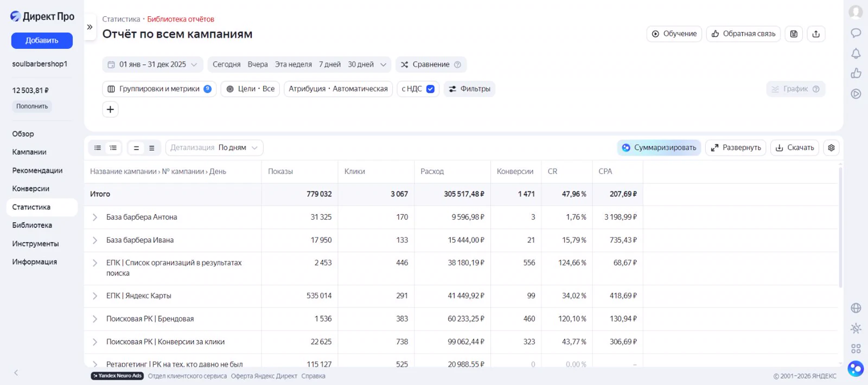Click the table vertical scrollbar
This screenshot has width=868, height=385.
[840, 228]
